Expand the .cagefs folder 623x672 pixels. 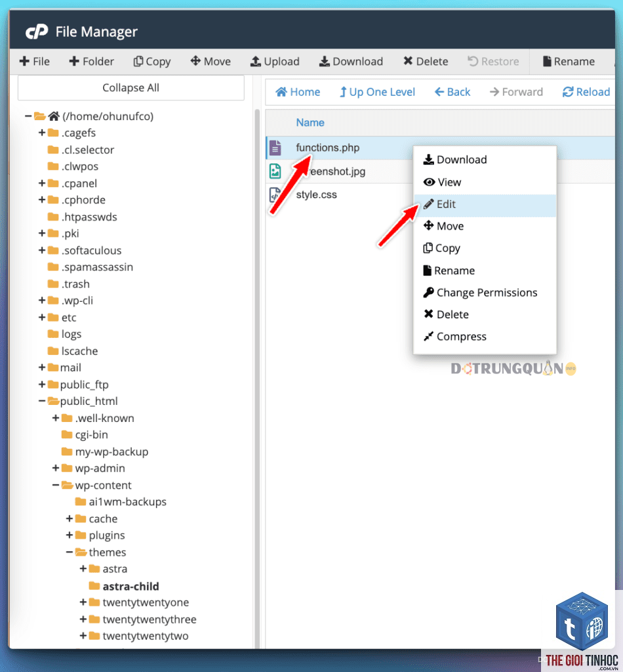tap(42, 133)
